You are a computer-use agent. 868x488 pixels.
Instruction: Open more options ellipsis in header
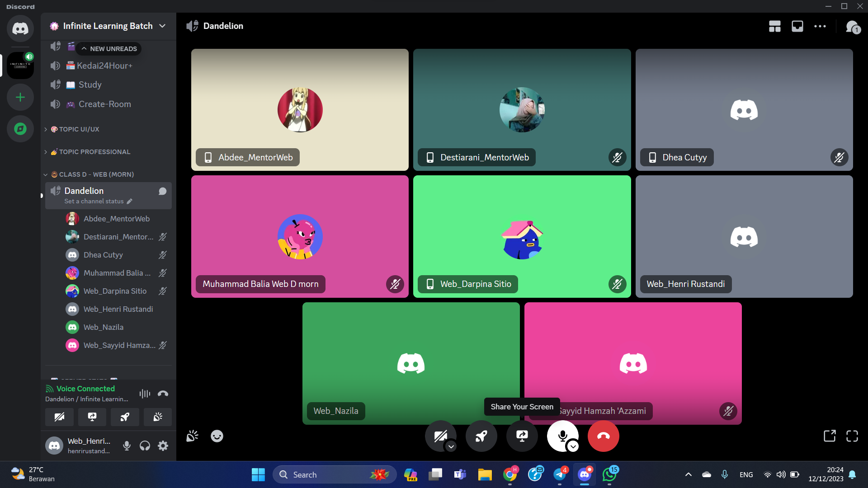[x=820, y=26]
